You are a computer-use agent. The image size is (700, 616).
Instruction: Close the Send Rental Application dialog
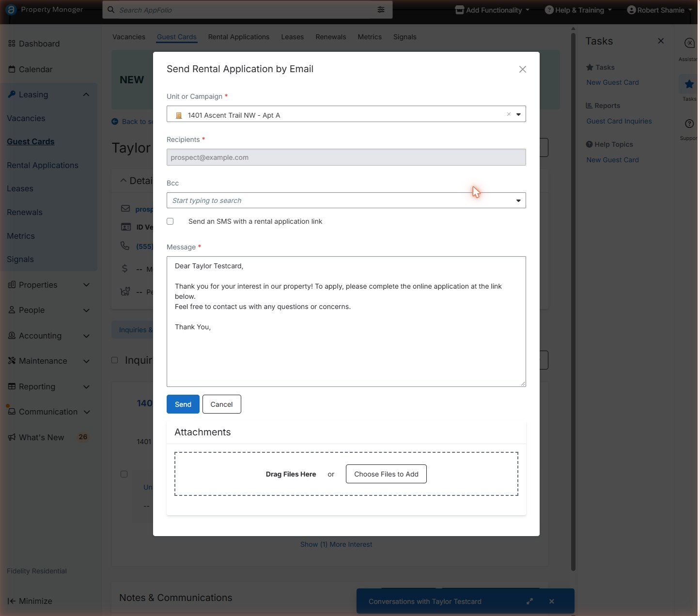point(522,69)
